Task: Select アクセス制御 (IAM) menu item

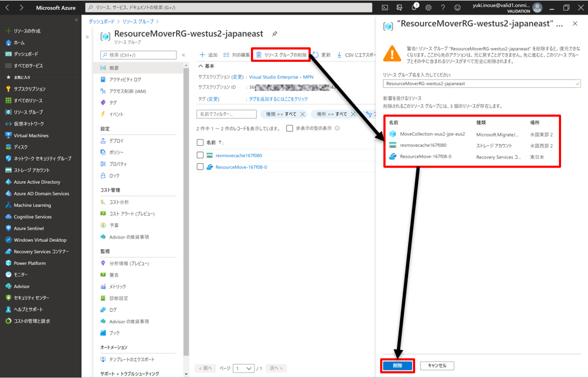Action: pyautogui.click(x=128, y=91)
